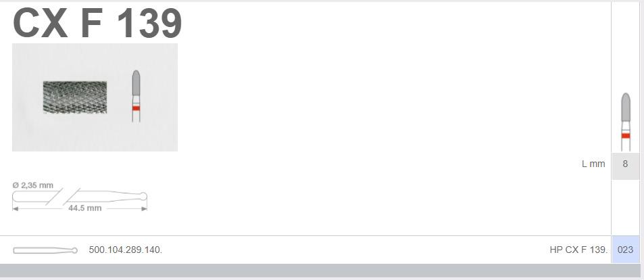Click the grey bar below the order row

[320, 271]
